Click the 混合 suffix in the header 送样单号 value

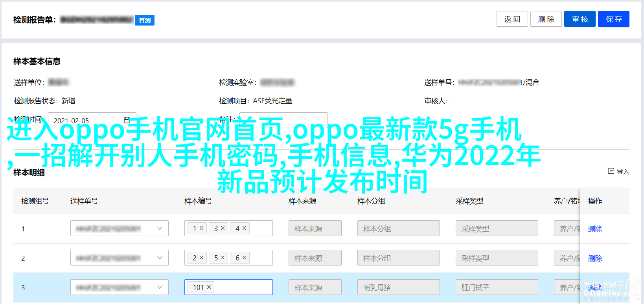[x=532, y=82]
